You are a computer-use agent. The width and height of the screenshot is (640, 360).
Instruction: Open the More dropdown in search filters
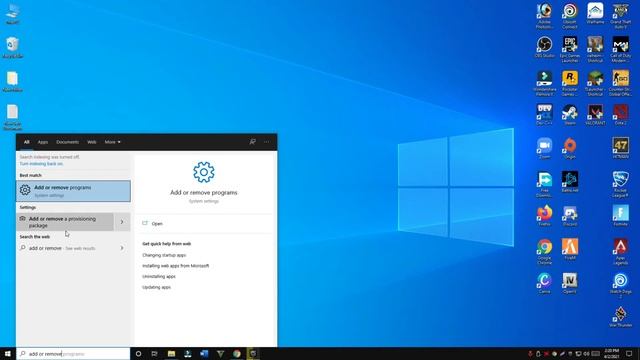(112, 142)
